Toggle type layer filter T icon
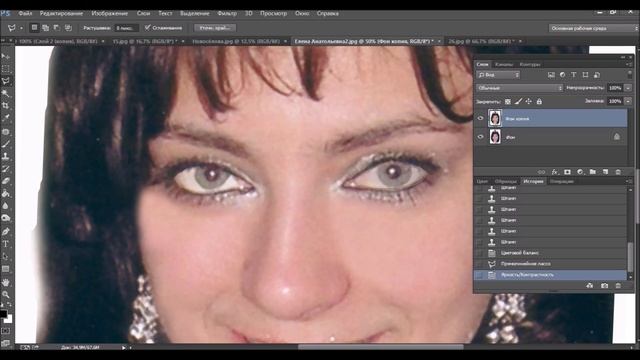This screenshot has height=360, width=640. point(573,75)
